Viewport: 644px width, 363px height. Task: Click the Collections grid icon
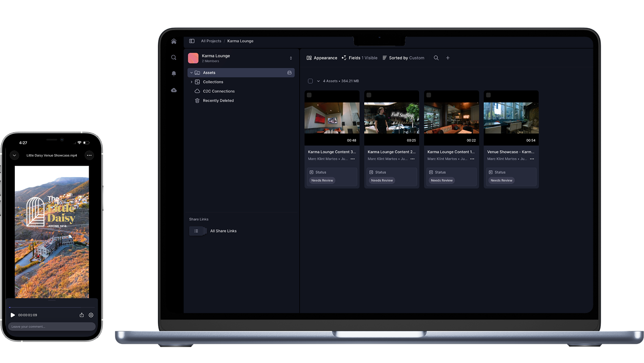(x=197, y=82)
